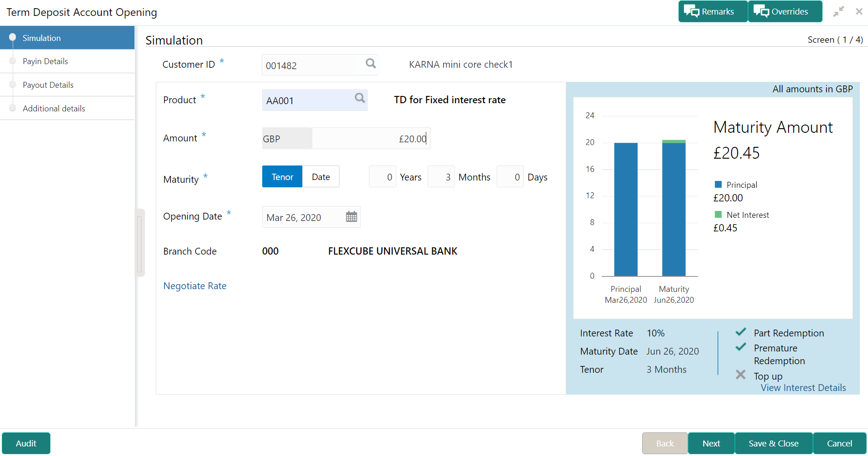Go to the Payout Details step

67,85
